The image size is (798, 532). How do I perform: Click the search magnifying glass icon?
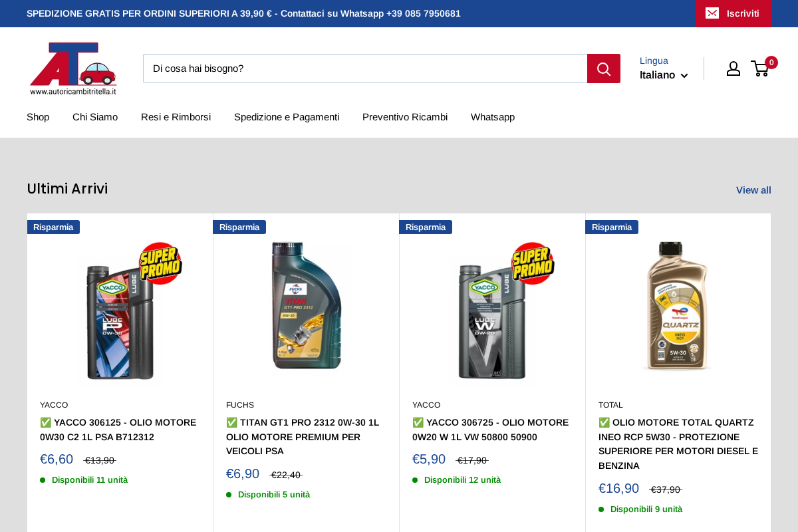(x=602, y=68)
